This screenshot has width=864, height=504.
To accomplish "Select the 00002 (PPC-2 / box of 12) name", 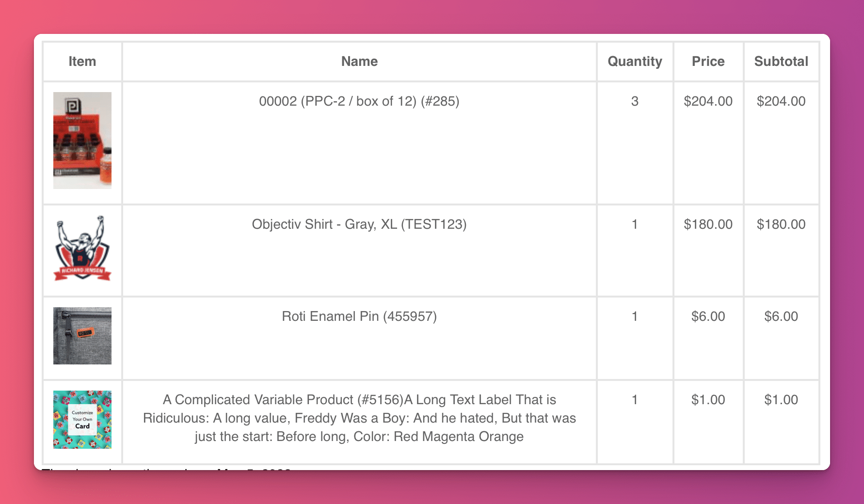I will click(x=359, y=101).
